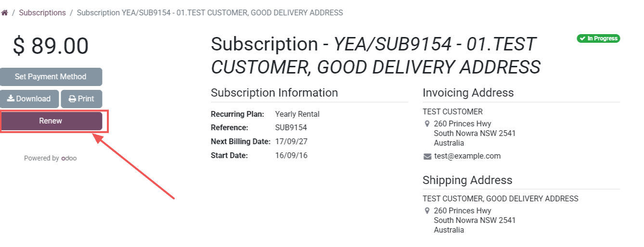
Task: Click the Start Date value 16/09/16
Action: (291, 155)
